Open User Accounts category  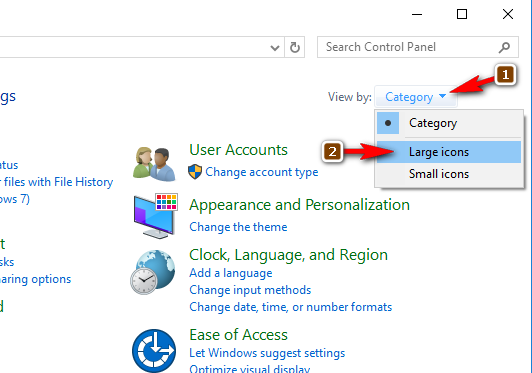coord(238,150)
